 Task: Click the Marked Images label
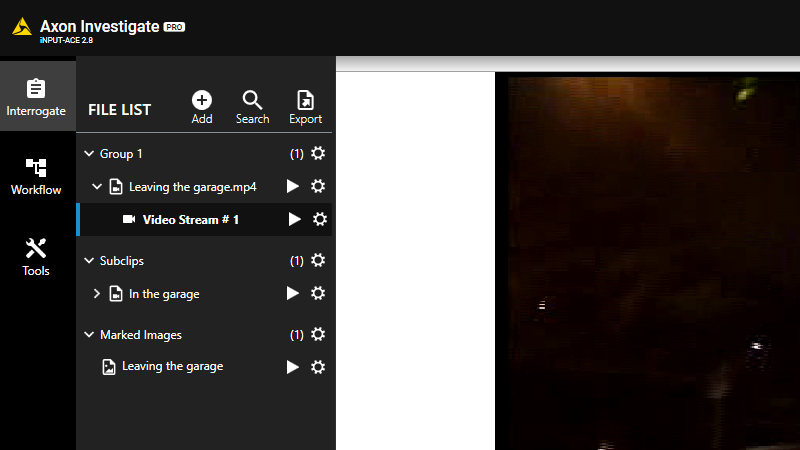pyautogui.click(x=141, y=335)
